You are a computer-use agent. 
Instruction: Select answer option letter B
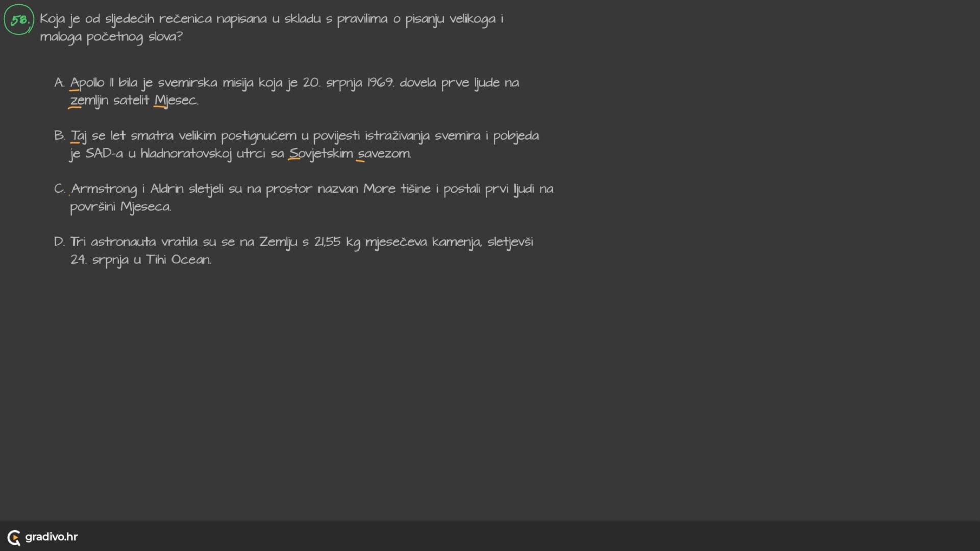pos(59,136)
